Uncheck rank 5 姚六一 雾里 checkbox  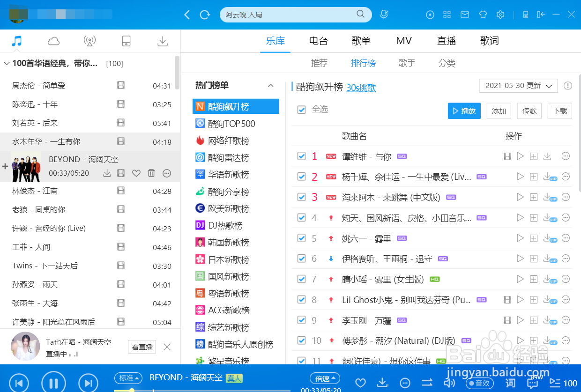(x=302, y=238)
